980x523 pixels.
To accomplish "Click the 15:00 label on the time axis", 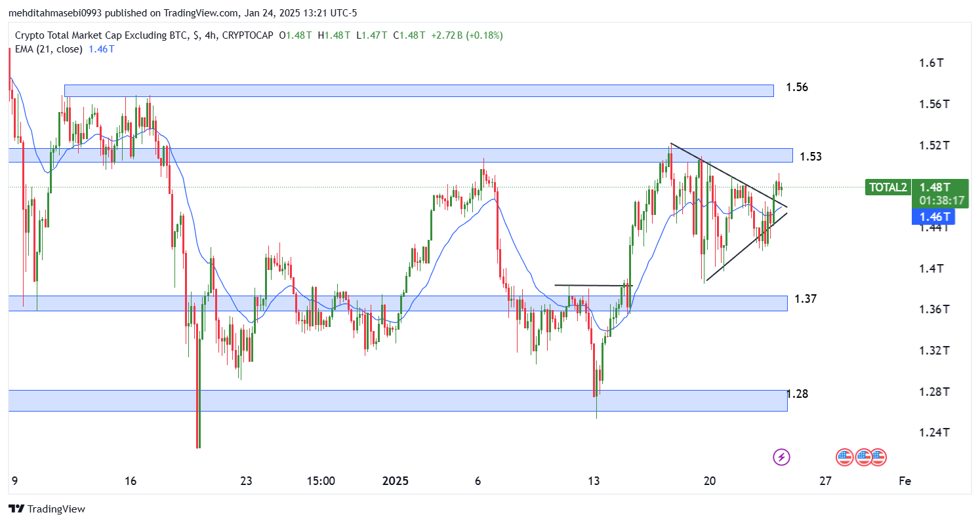I will coord(321,481).
